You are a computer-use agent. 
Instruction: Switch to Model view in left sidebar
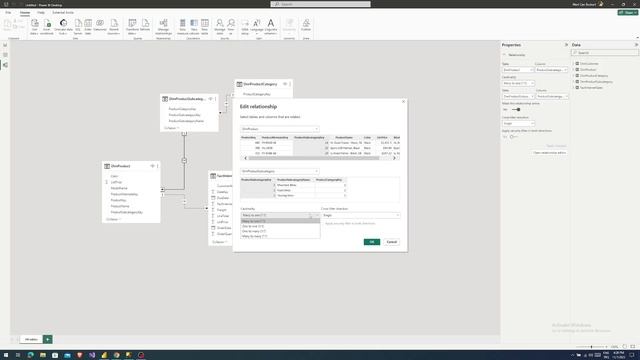tap(5, 65)
